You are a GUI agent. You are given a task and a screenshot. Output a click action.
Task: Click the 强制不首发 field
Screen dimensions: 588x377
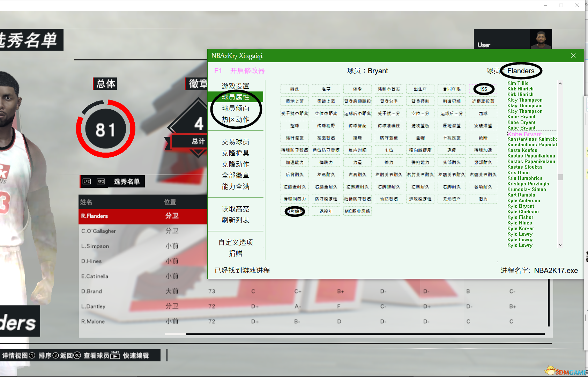(389, 89)
